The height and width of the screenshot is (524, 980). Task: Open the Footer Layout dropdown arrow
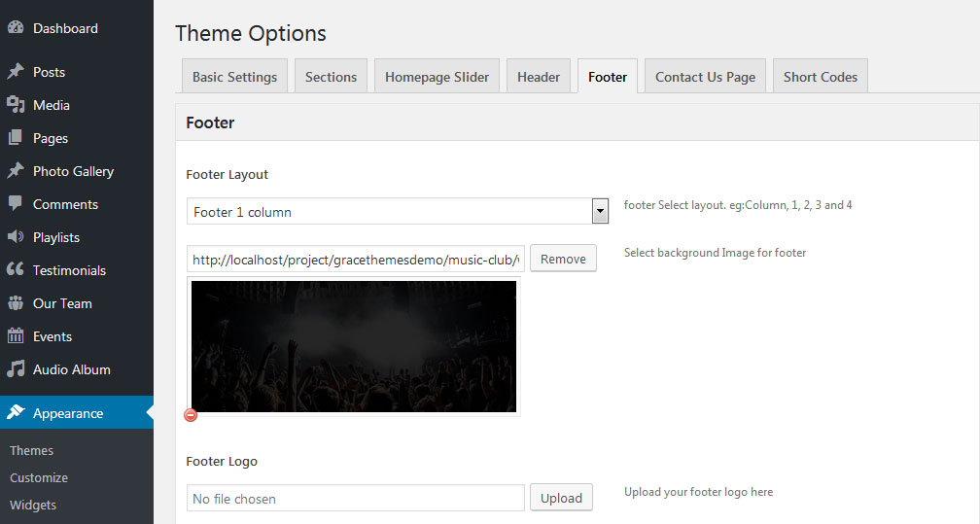click(x=600, y=211)
